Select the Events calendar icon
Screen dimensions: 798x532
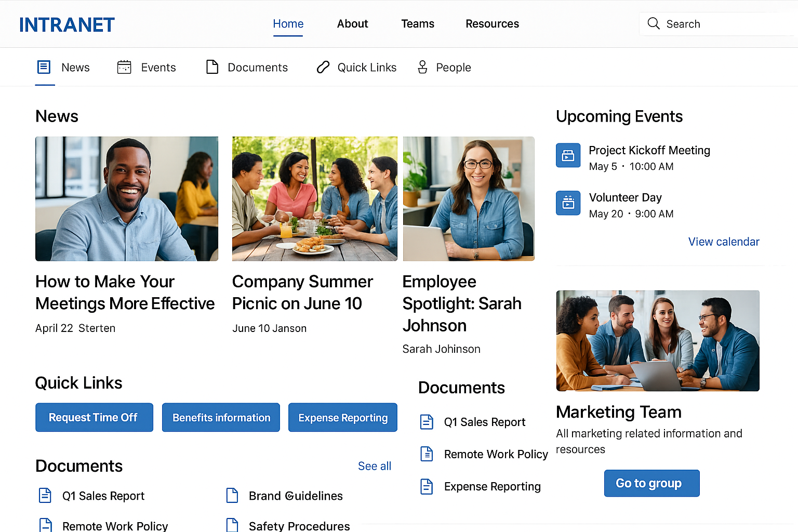[x=124, y=67]
